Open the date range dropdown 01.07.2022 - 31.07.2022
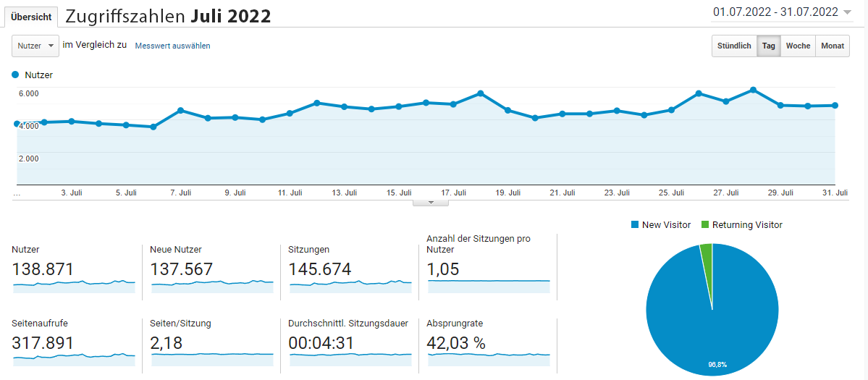 coord(782,12)
